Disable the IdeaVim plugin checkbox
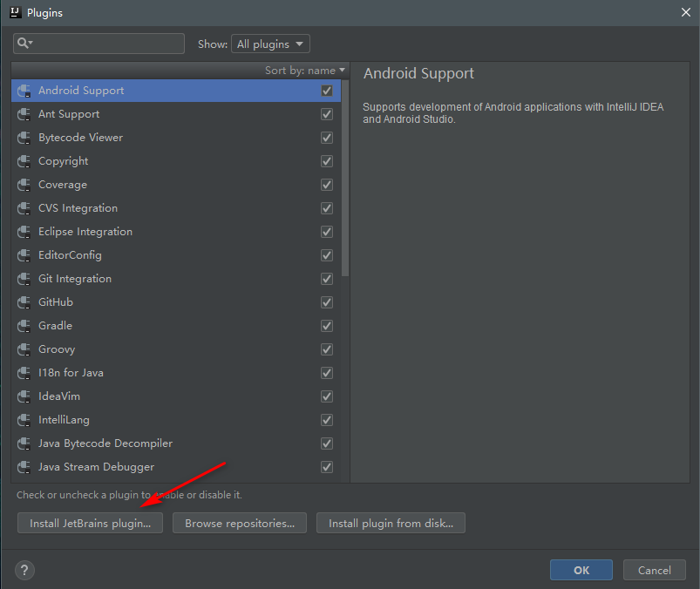 coord(327,396)
